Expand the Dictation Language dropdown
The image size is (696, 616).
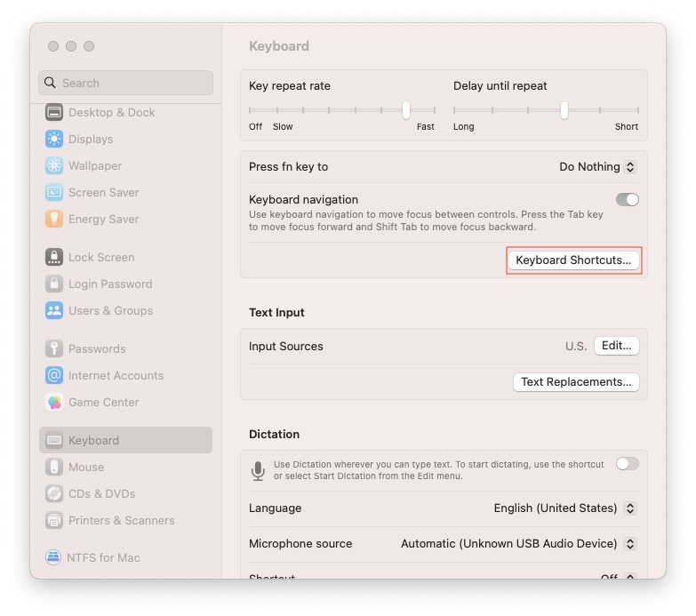click(565, 508)
